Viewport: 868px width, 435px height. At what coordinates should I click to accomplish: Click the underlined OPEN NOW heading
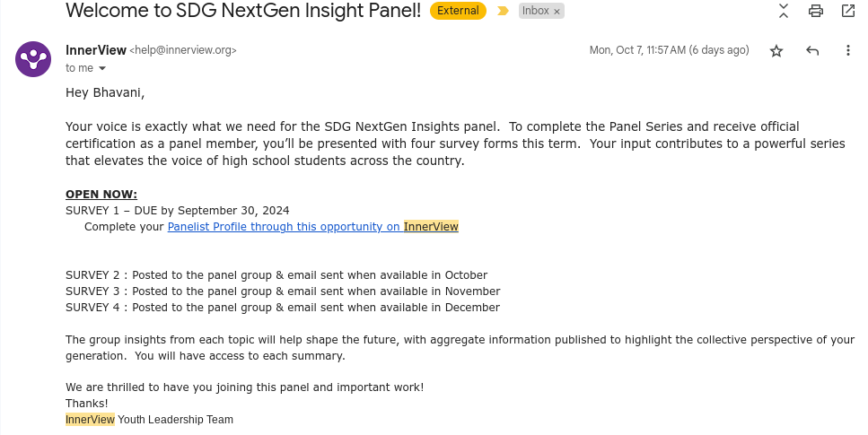[x=101, y=195]
